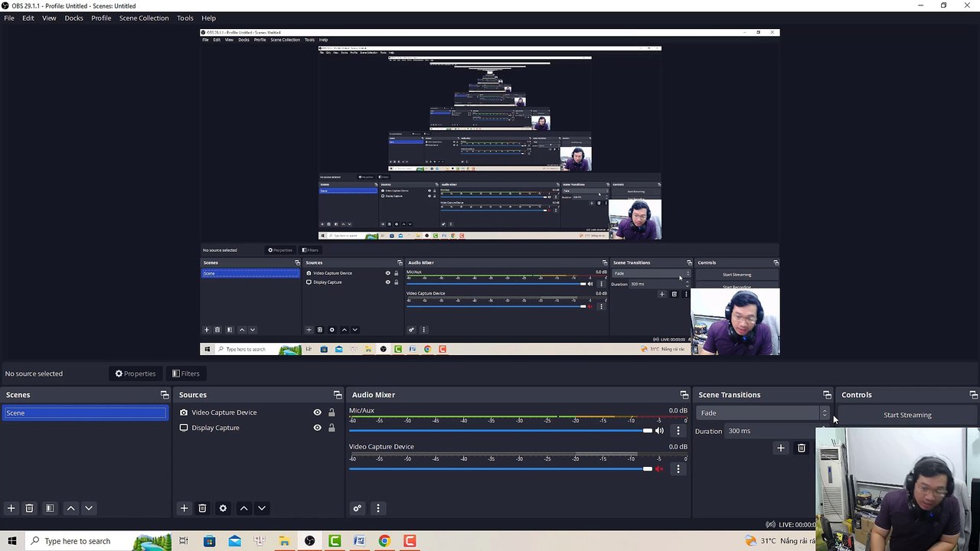
Task: Open the Scene Collection menu
Action: click(x=144, y=18)
